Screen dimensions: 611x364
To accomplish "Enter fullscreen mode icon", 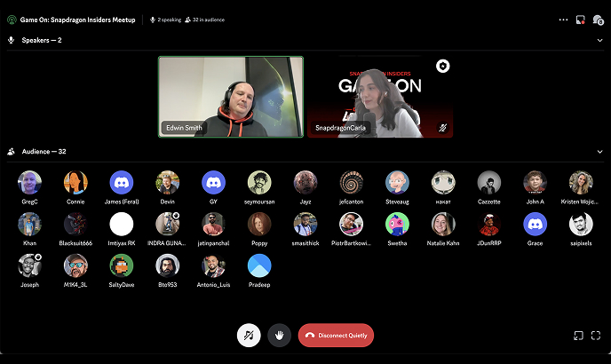I will pos(596,336).
